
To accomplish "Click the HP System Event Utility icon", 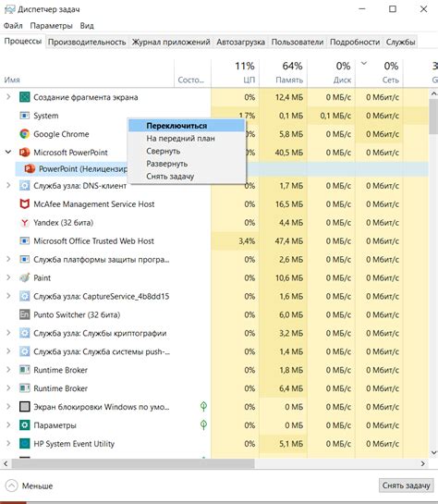I will point(25,444).
